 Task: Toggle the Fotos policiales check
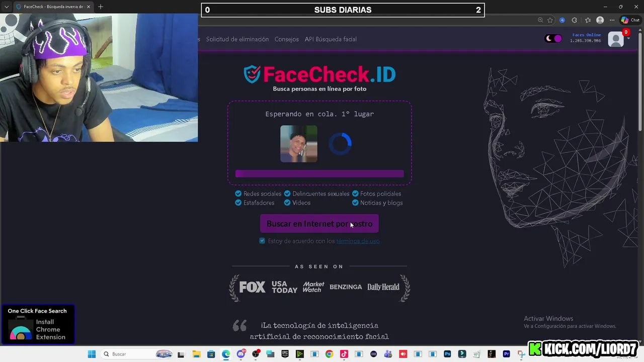coord(355,194)
